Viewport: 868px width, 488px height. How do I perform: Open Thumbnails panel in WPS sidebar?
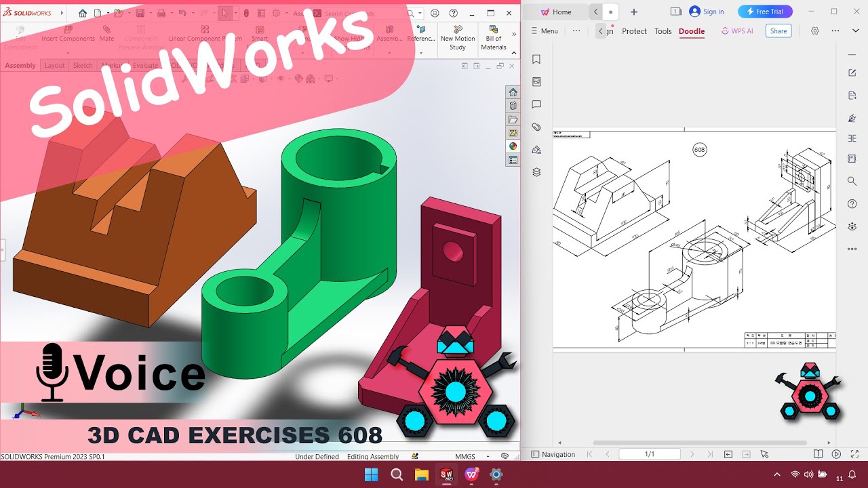coord(536,82)
